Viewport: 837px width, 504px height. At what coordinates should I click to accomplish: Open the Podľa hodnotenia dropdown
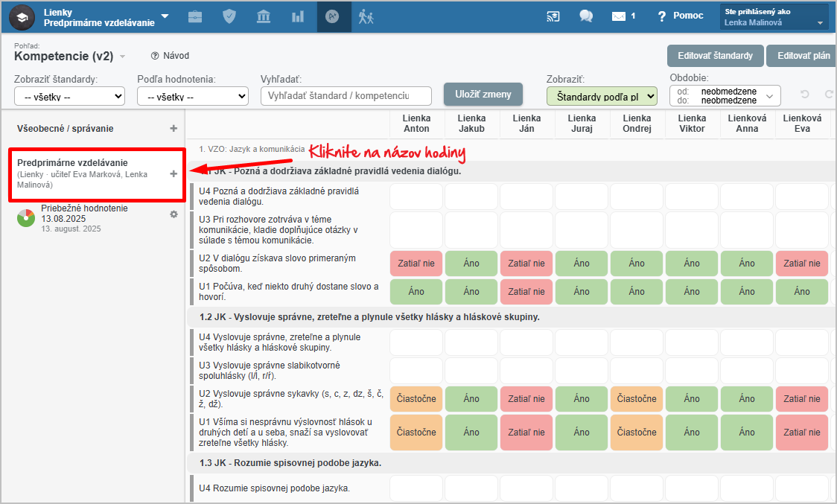pos(193,96)
